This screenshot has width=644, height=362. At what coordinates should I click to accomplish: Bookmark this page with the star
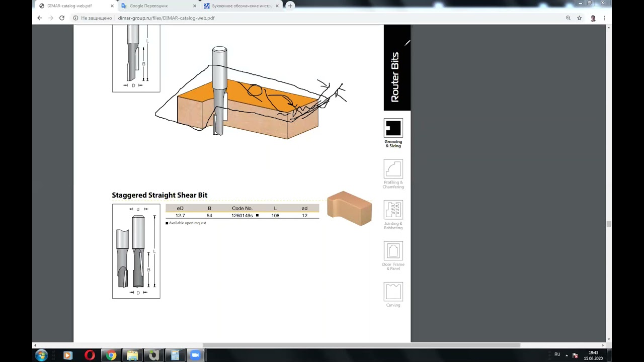tap(579, 18)
